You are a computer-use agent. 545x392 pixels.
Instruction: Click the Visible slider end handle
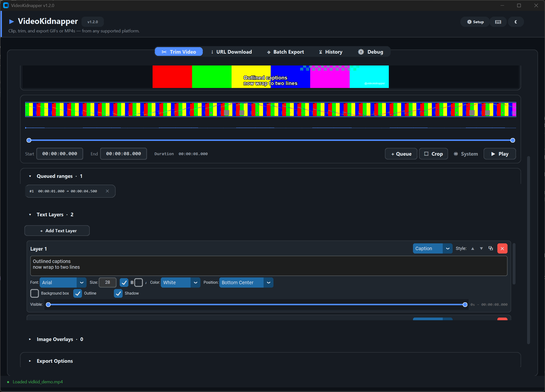point(465,305)
